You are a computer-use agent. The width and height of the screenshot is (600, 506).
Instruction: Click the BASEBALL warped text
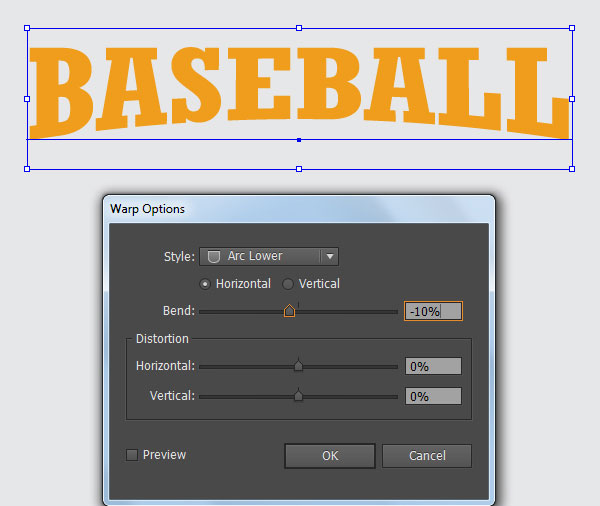point(300,93)
